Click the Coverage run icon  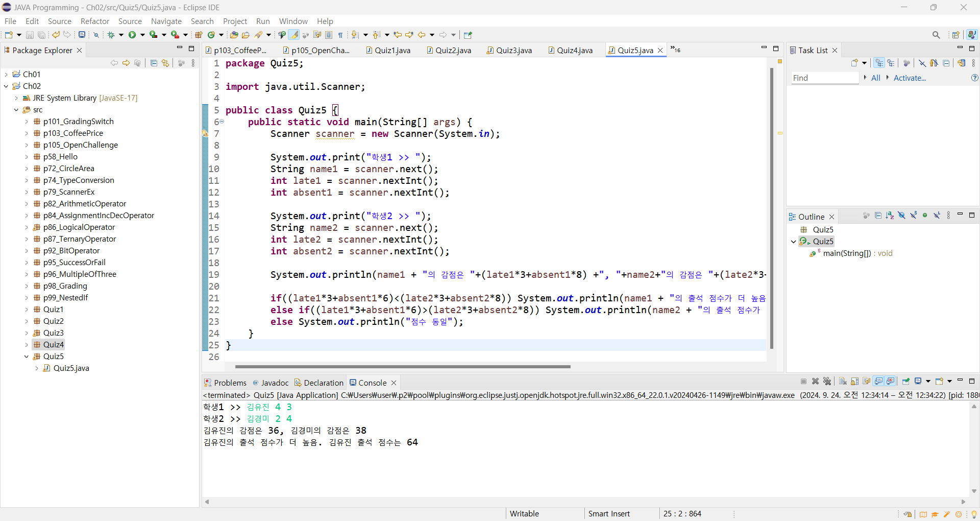(x=153, y=35)
